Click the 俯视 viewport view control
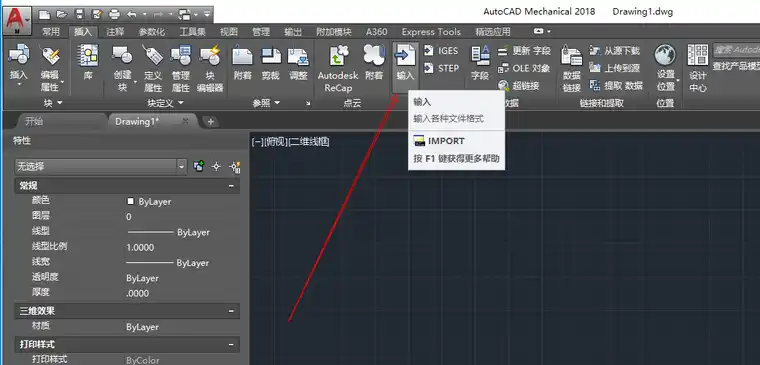The width and height of the screenshot is (760, 365). coord(275,142)
